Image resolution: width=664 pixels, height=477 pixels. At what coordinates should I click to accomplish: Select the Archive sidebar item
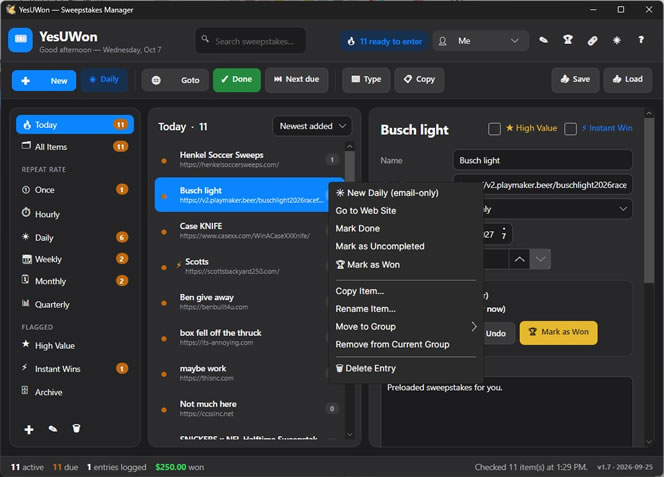click(x=75, y=392)
